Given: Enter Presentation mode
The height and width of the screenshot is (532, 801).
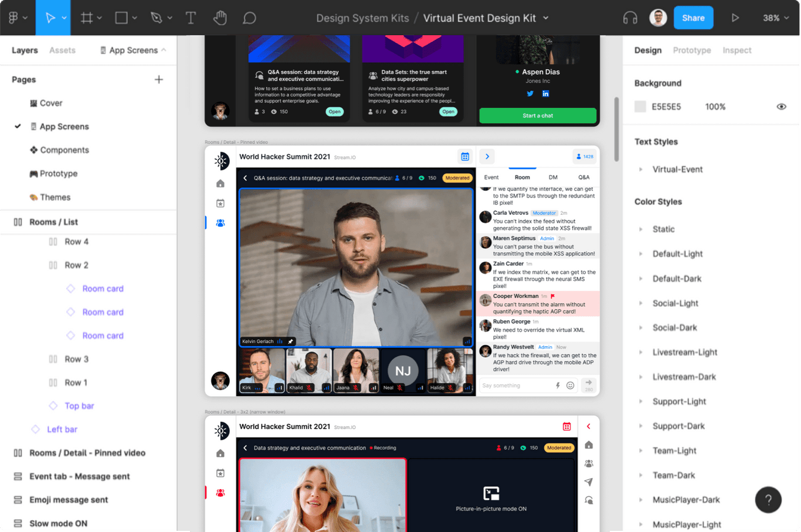Looking at the screenshot, I should [x=735, y=18].
